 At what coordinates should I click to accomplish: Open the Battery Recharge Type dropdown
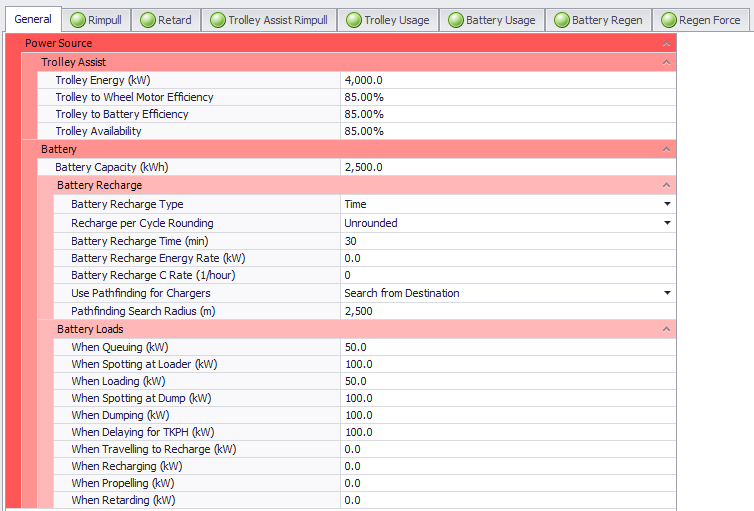point(666,205)
